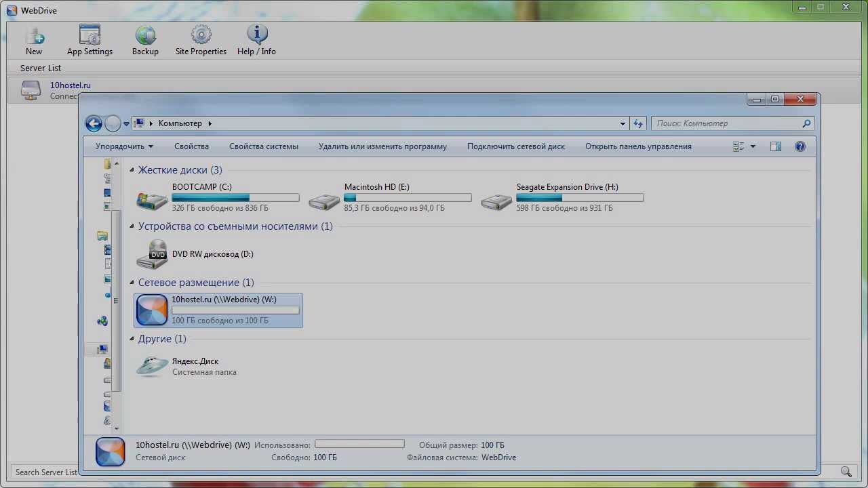Viewport: 868px width, 488px height.
Task: Click the Backup icon in WebDrive
Action: click(145, 35)
